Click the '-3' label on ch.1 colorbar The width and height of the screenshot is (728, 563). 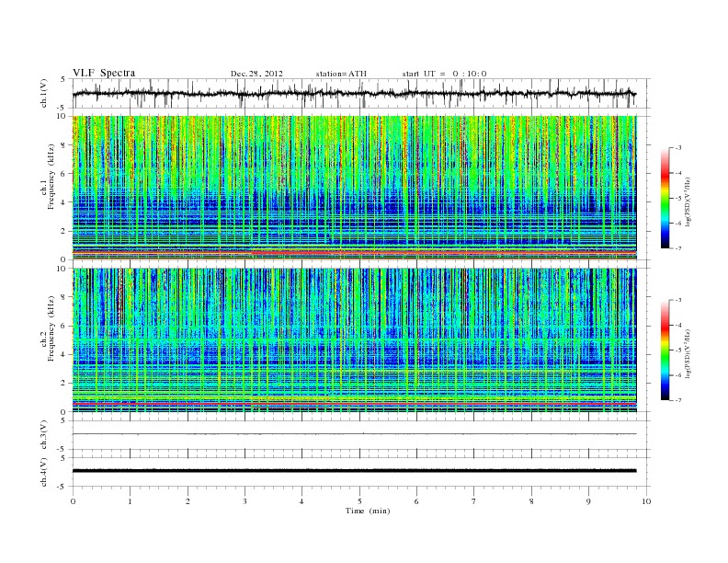pyautogui.click(x=678, y=148)
